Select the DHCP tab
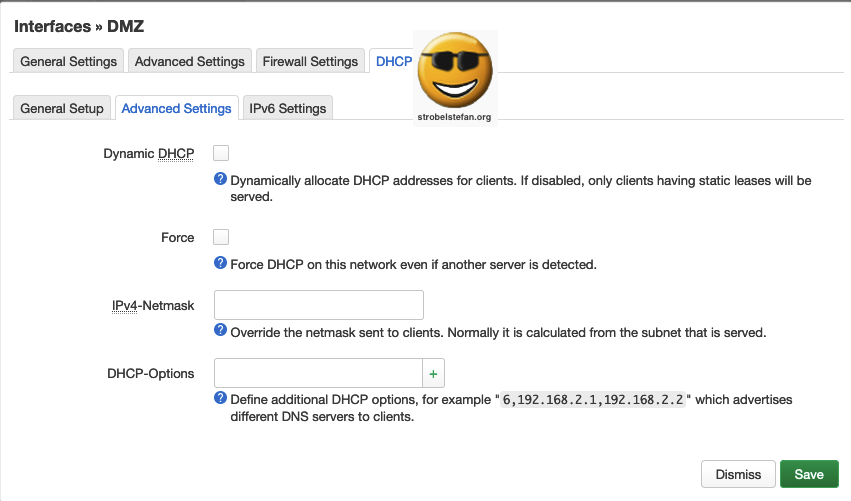Viewport: 851px width, 501px height. [x=393, y=61]
